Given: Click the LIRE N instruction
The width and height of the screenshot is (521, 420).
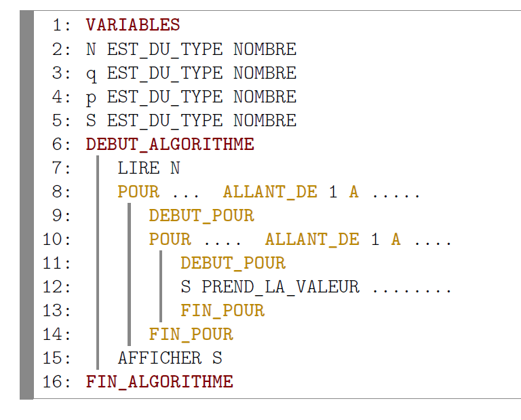Looking at the screenshot, I should [x=149, y=168].
